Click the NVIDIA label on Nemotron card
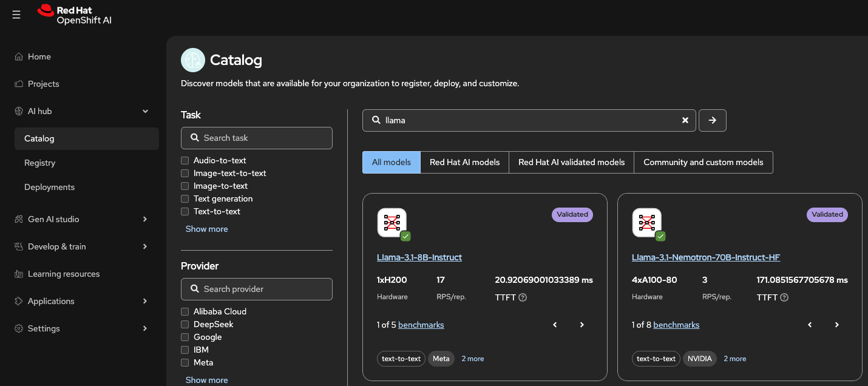 click(700, 359)
